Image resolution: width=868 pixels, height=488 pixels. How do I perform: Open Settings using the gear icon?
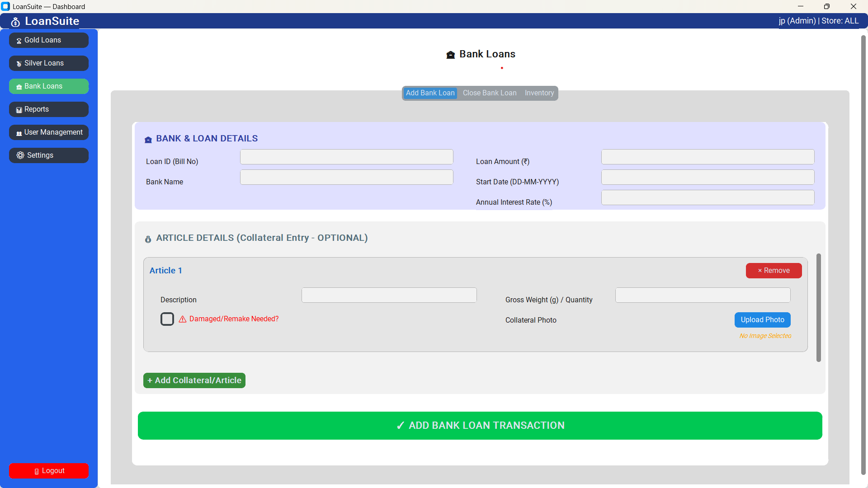(x=20, y=155)
